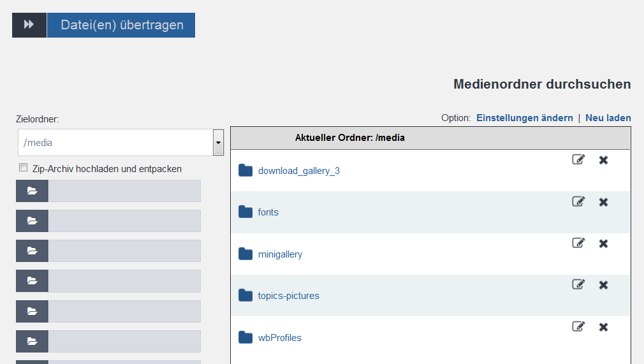Click edit icon for wbProfiles folder
The width and height of the screenshot is (644, 364).
click(x=578, y=326)
